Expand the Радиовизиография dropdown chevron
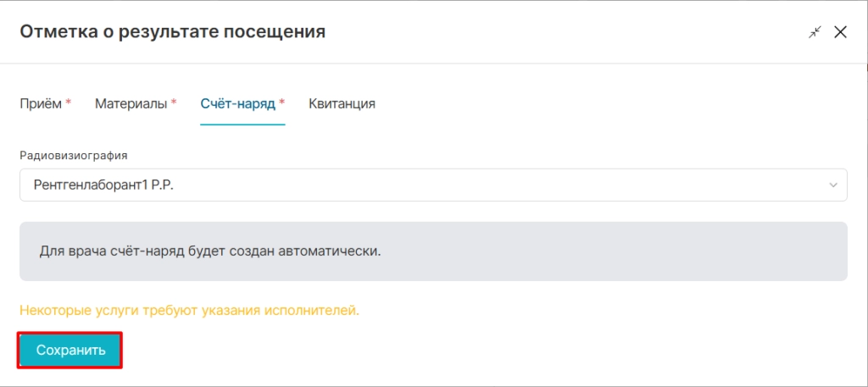The height and width of the screenshot is (387, 868). (833, 185)
